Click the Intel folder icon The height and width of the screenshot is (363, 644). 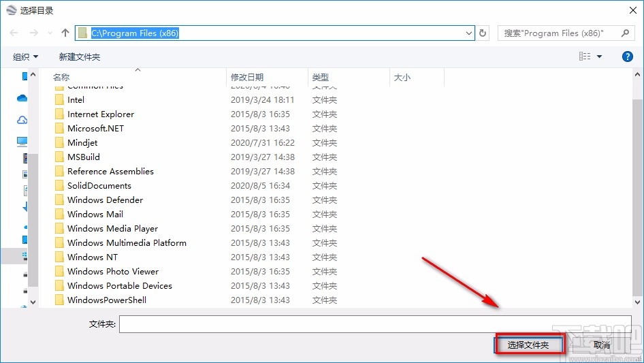coord(59,100)
